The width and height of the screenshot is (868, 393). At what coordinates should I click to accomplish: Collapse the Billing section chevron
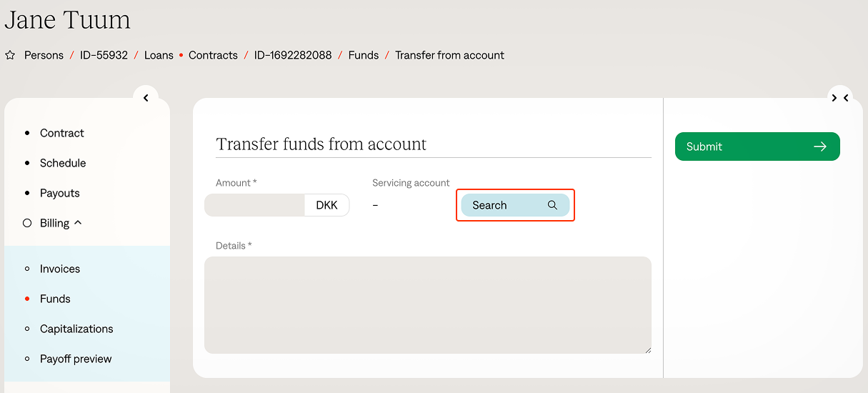tap(78, 223)
